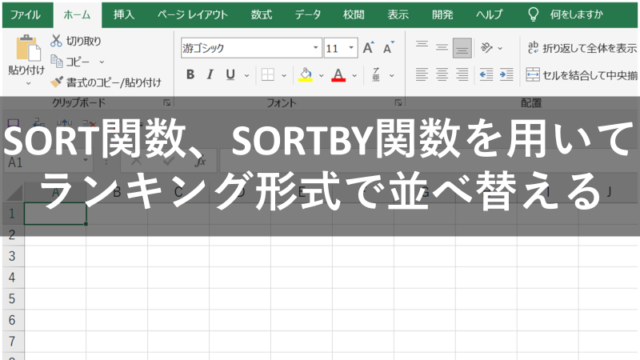Open the 校閲 tab

[353, 15]
